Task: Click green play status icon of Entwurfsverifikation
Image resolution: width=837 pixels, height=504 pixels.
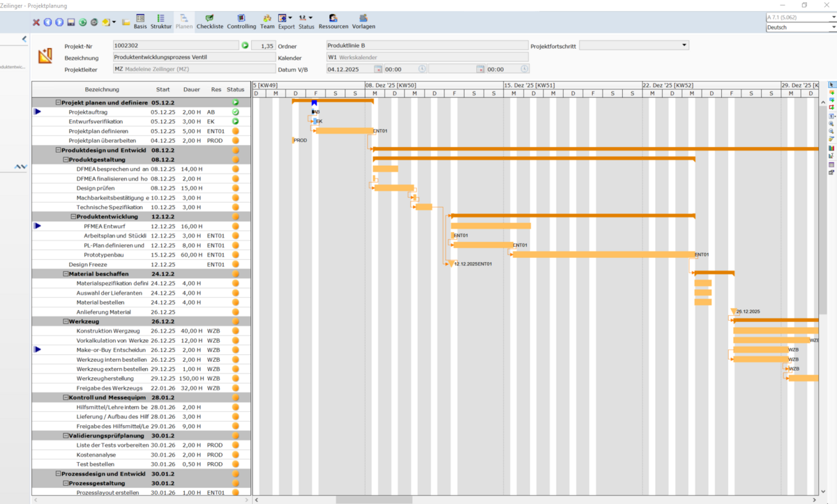Action: [x=236, y=121]
